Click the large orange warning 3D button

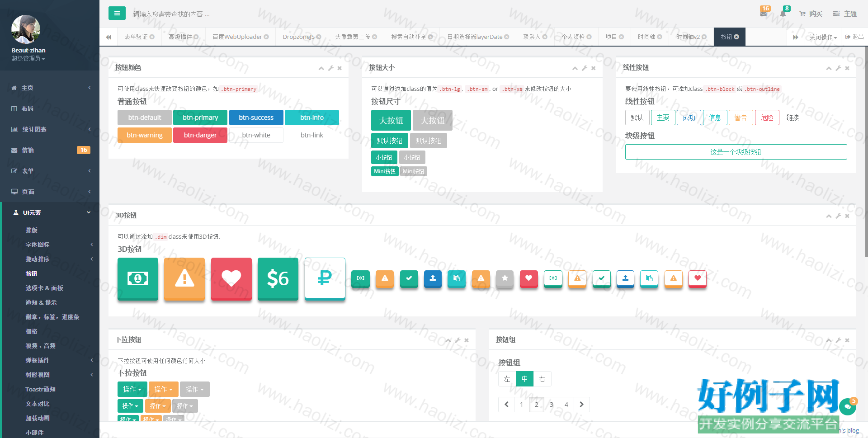coord(184,278)
